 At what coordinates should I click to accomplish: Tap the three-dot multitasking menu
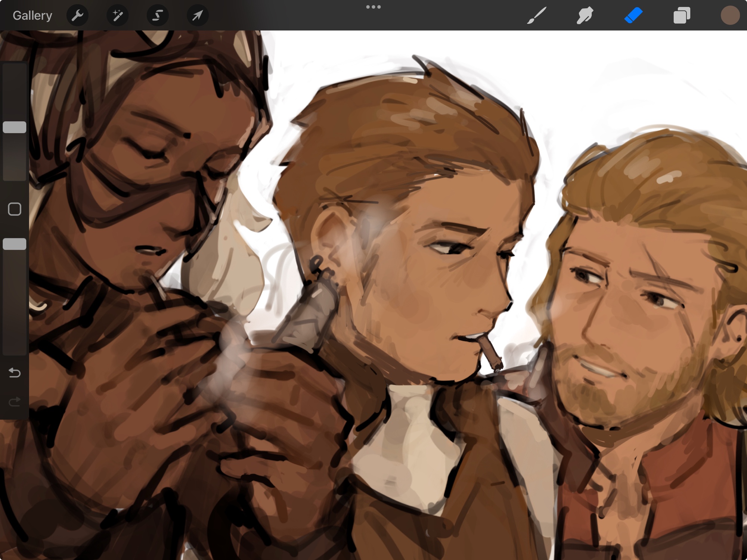point(373,7)
